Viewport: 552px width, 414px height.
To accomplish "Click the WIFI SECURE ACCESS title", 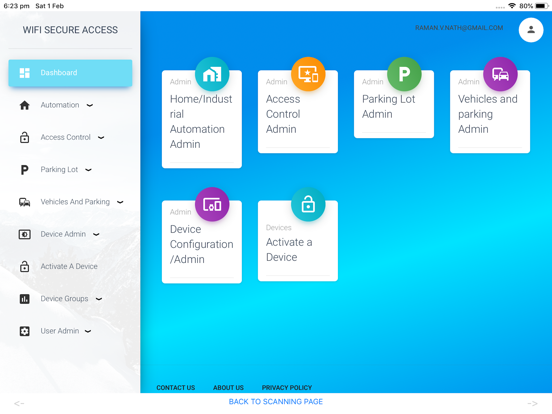I will tap(70, 30).
